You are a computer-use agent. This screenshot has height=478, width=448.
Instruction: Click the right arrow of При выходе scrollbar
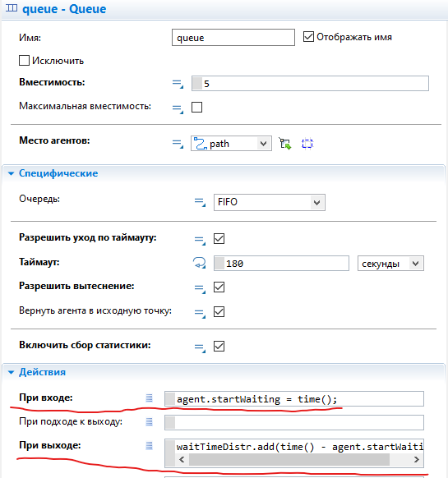416,459
